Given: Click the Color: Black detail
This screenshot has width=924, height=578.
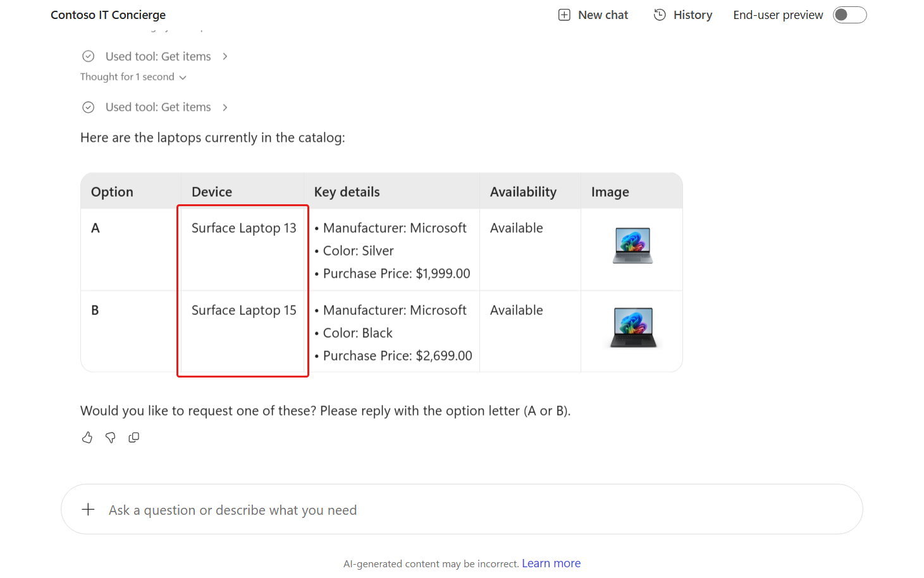Looking at the screenshot, I should point(357,333).
